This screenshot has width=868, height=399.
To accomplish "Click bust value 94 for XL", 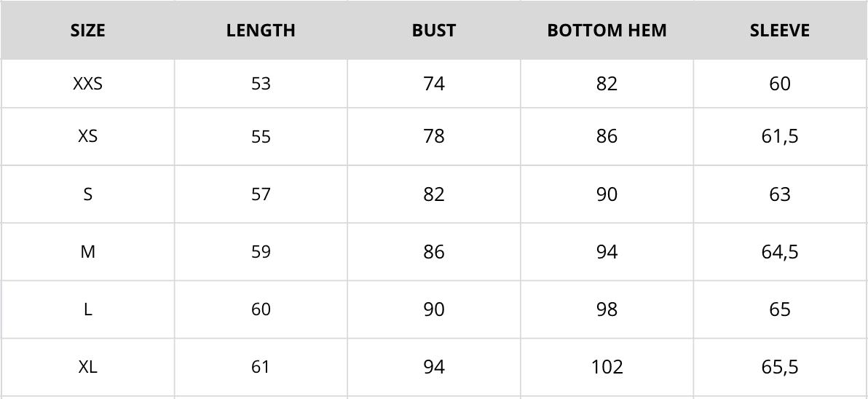I will 434,367.
